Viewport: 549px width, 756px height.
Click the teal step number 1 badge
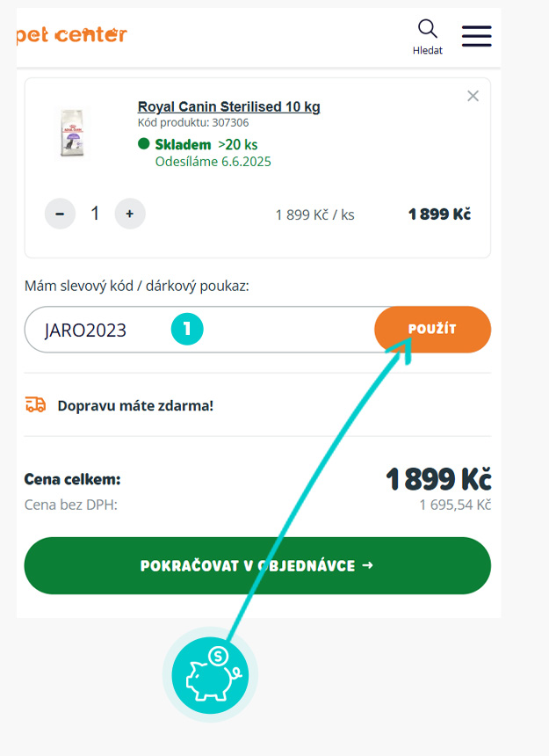[x=187, y=330]
